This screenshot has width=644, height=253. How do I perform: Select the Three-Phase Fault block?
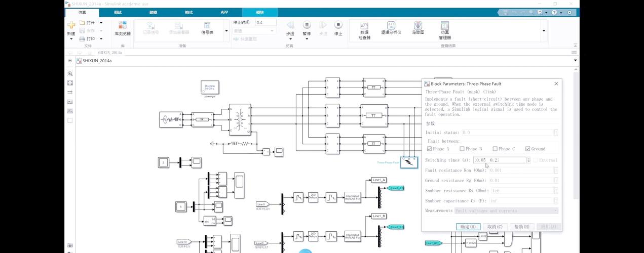click(409, 162)
